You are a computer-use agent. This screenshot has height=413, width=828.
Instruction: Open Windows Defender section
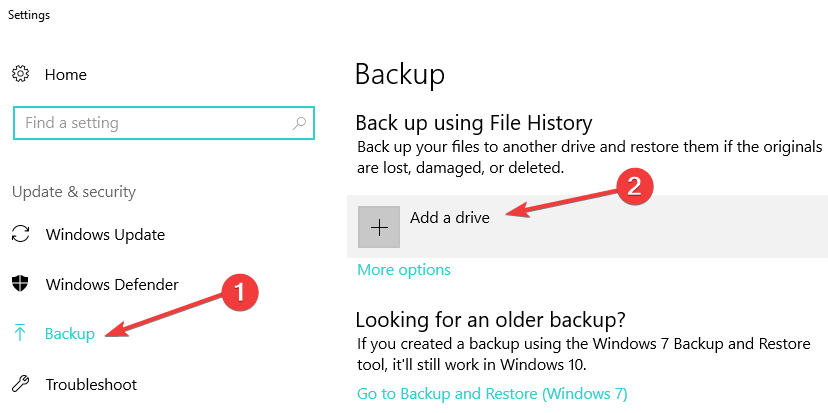click(112, 285)
